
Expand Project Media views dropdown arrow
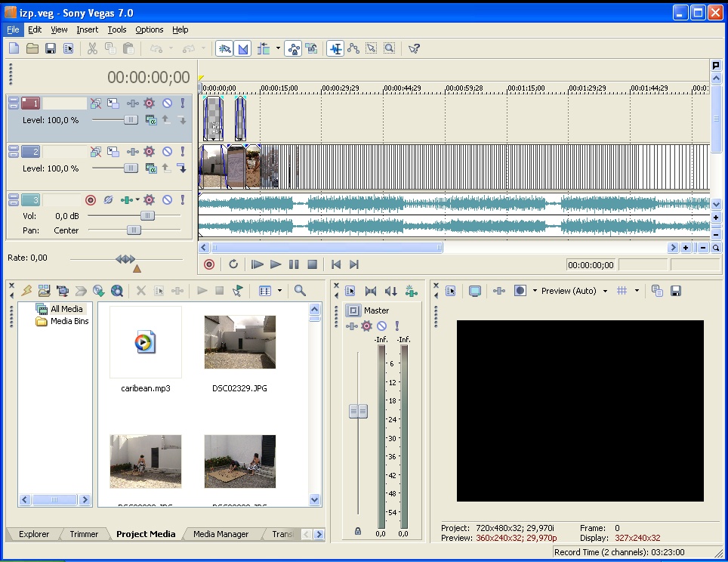(279, 291)
